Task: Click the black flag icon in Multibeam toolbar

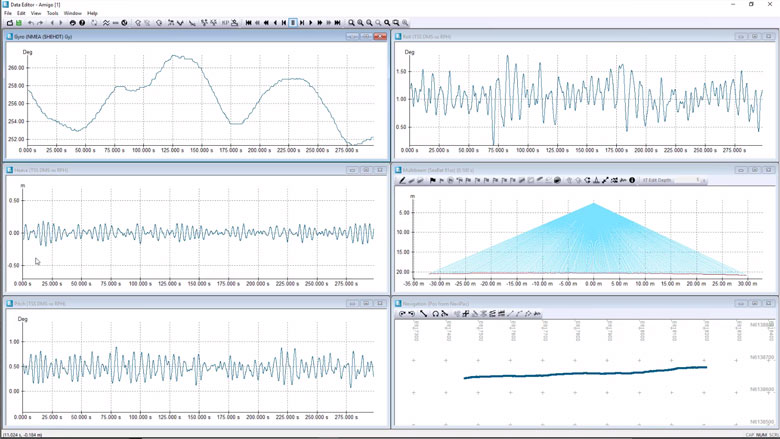Action: tap(432, 181)
